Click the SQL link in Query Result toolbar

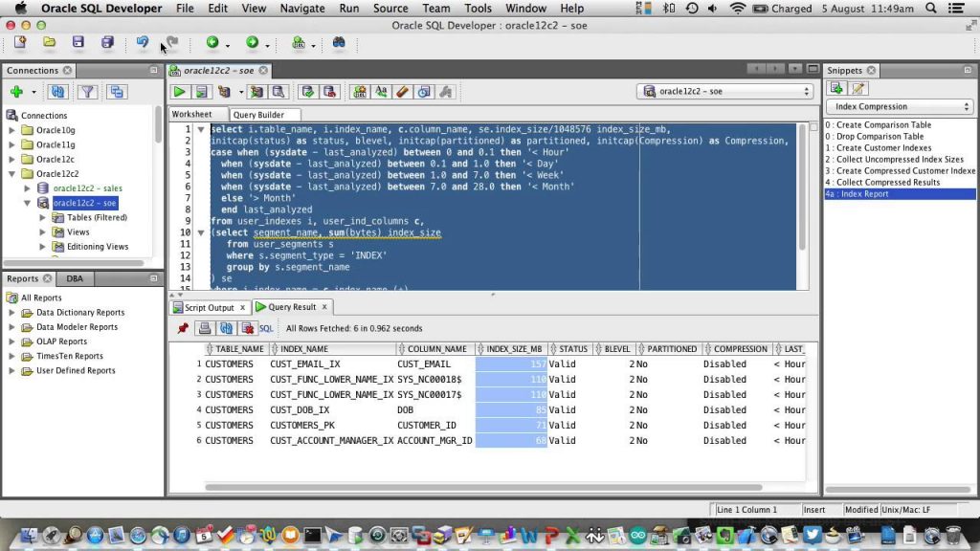coord(266,329)
